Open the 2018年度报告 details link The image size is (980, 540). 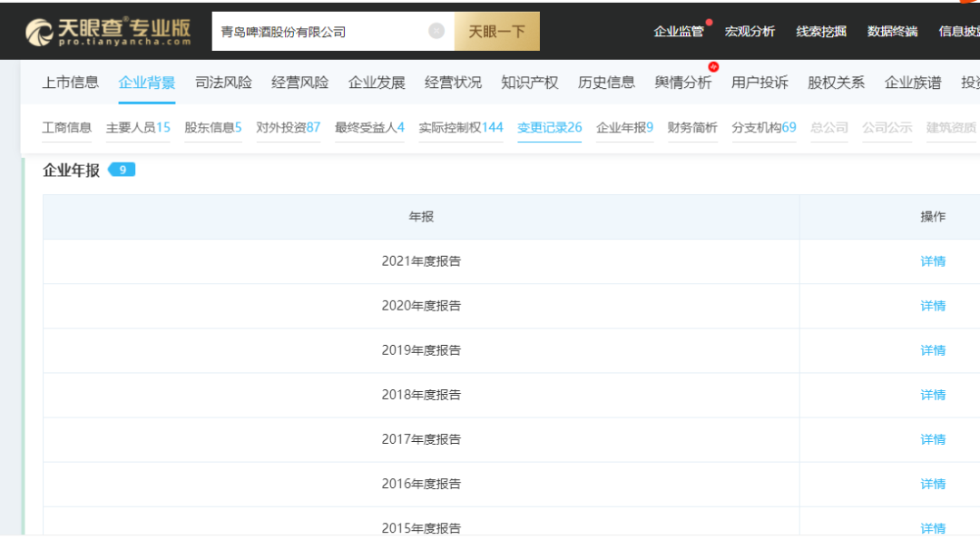coord(933,395)
